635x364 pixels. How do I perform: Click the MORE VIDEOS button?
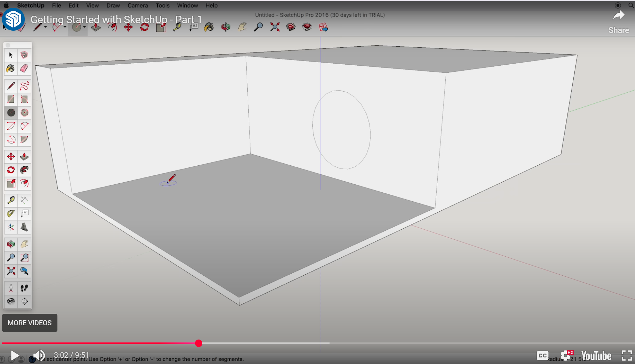pos(30,323)
